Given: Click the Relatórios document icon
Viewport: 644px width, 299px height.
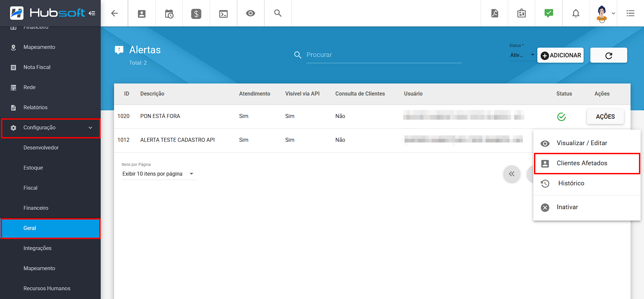Looking at the screenshot, I should click(13, 108).
